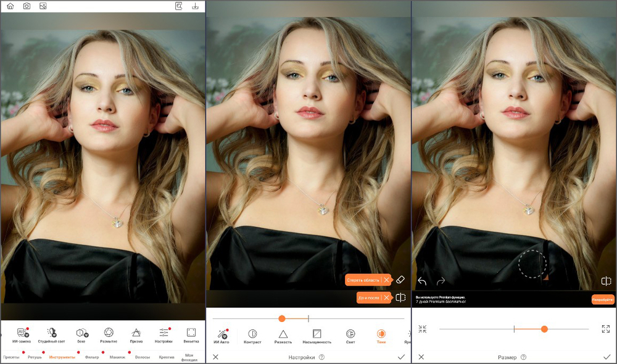Dismiss the До и после tooltip
This screenshot has width=617, height=364.
pyautogui.click(x=386, y=297)
